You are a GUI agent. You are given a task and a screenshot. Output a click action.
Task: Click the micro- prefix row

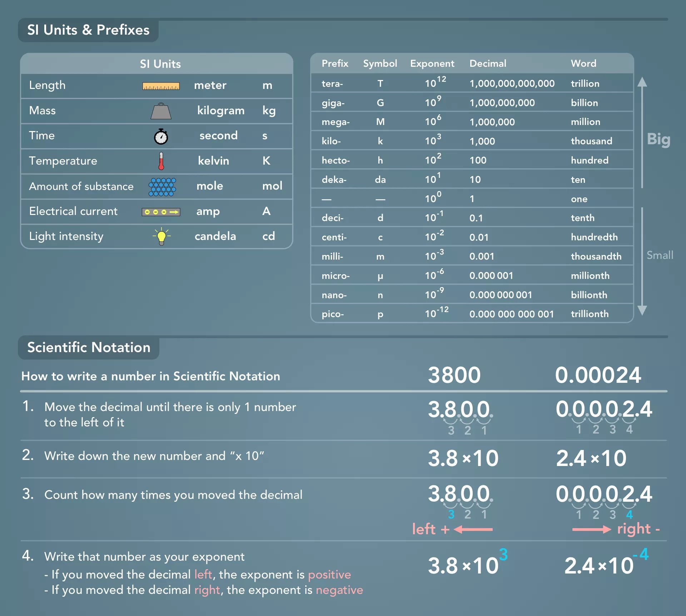336,276
